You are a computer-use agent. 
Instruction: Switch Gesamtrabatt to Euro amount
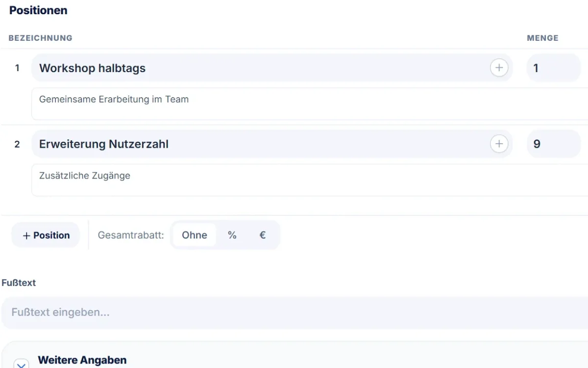263,235
